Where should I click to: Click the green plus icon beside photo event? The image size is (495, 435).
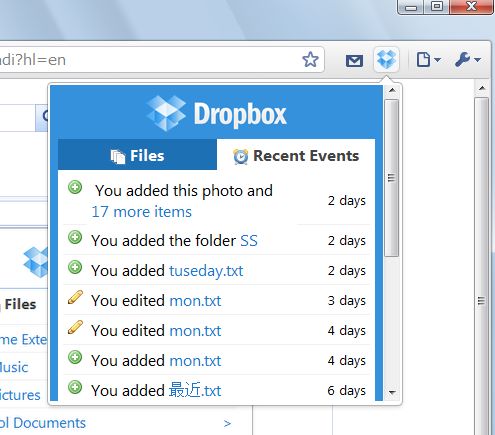click(x=75, y=187)
